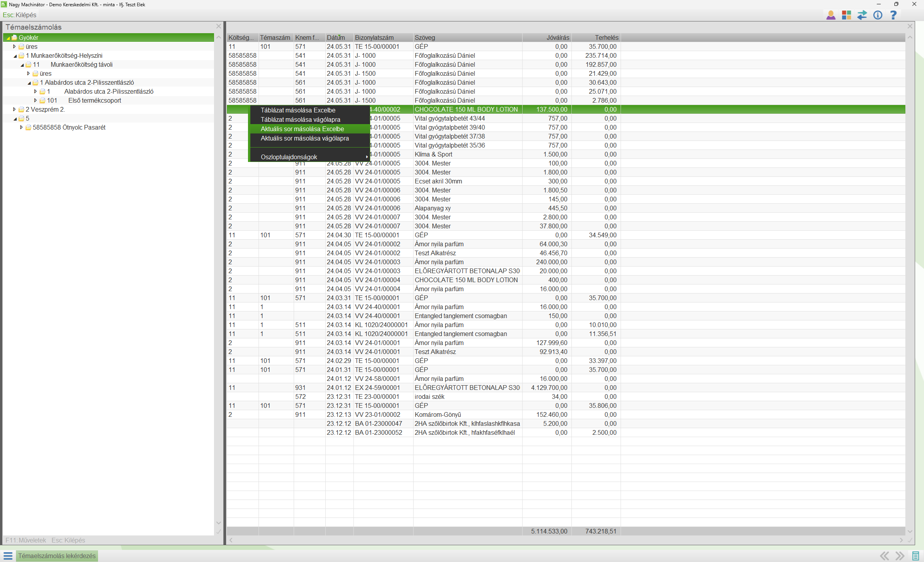Click the Esc: Kilépés link at top
This screenshot has height=562, width=924.
pyautogui.click(x=20, y=15)
